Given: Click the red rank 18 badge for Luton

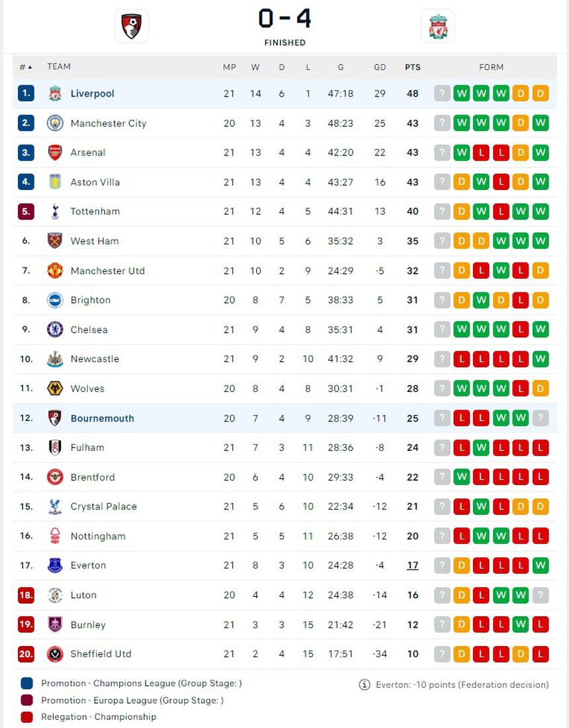Looking at the screenshot, I should pyautogui.click(x=26, y=595).
